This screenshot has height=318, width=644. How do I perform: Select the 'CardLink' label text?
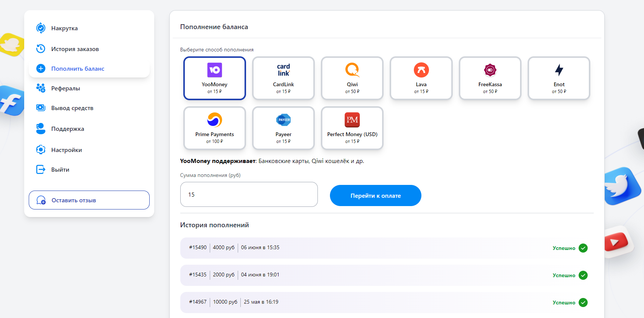[283, 84]
